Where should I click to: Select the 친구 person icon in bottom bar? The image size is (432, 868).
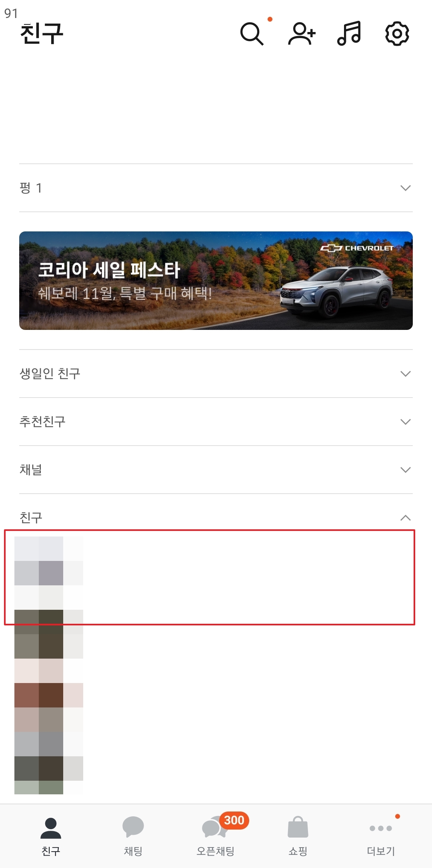click(x=51, y=828)
